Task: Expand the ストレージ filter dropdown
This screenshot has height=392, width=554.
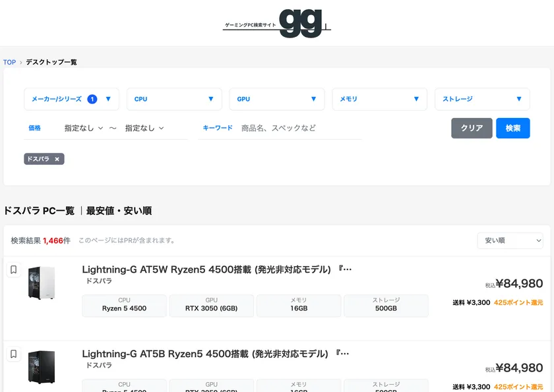Action: 482,99
